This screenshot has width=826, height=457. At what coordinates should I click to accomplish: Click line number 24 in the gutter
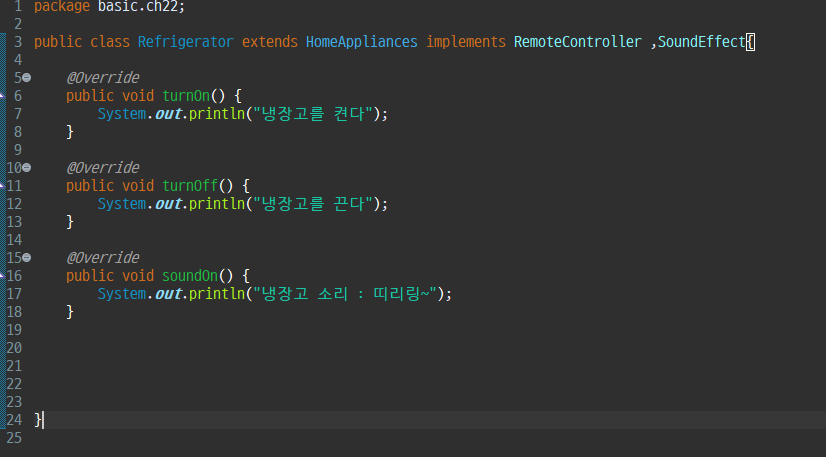pos(14,420)
